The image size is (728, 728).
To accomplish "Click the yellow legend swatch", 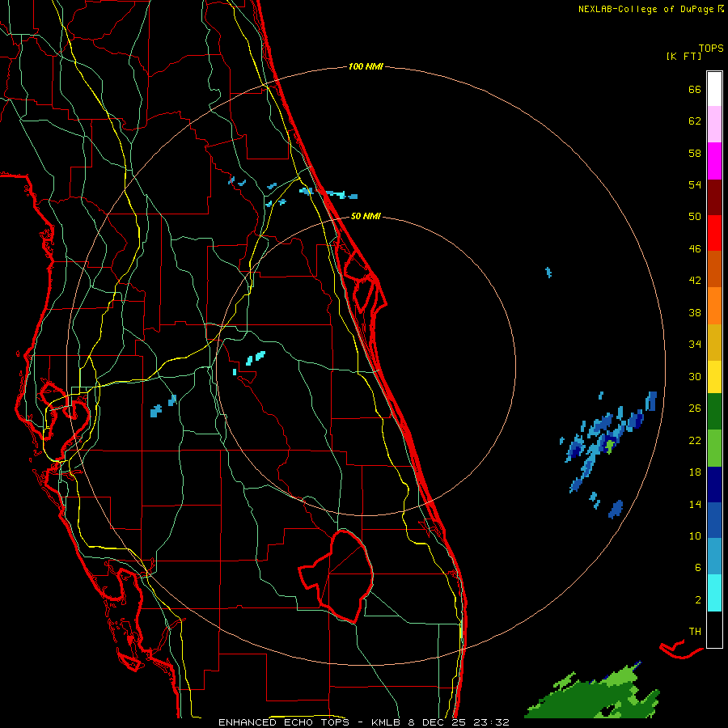I will click(x=714, y=376).
